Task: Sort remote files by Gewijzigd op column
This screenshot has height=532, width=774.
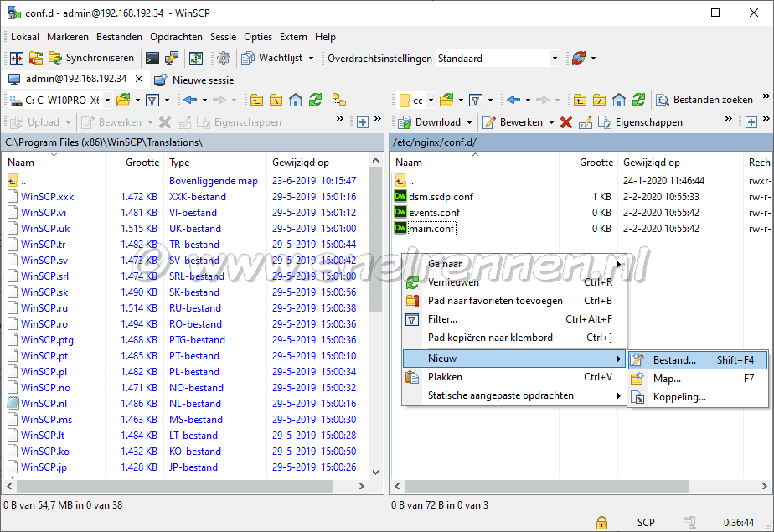Action: pyautogui.click(x=679, y=163)
